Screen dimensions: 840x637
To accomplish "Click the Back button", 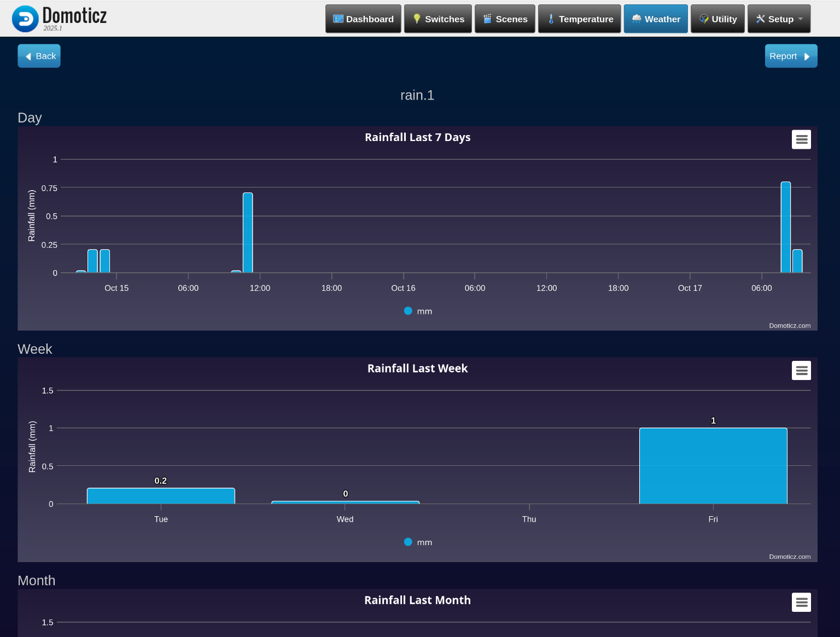I will [x=39, y=56].
